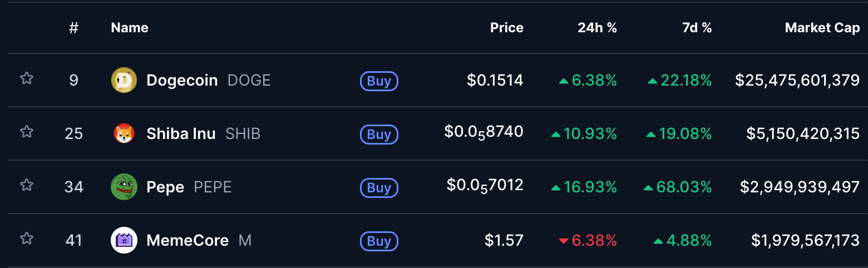Favorite MemeCore with the star icon
This screenshot has height=268, width=868.
27,239
